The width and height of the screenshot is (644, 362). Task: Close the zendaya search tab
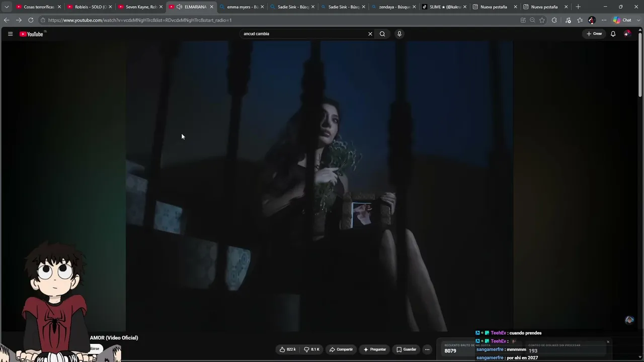(414, 7)
